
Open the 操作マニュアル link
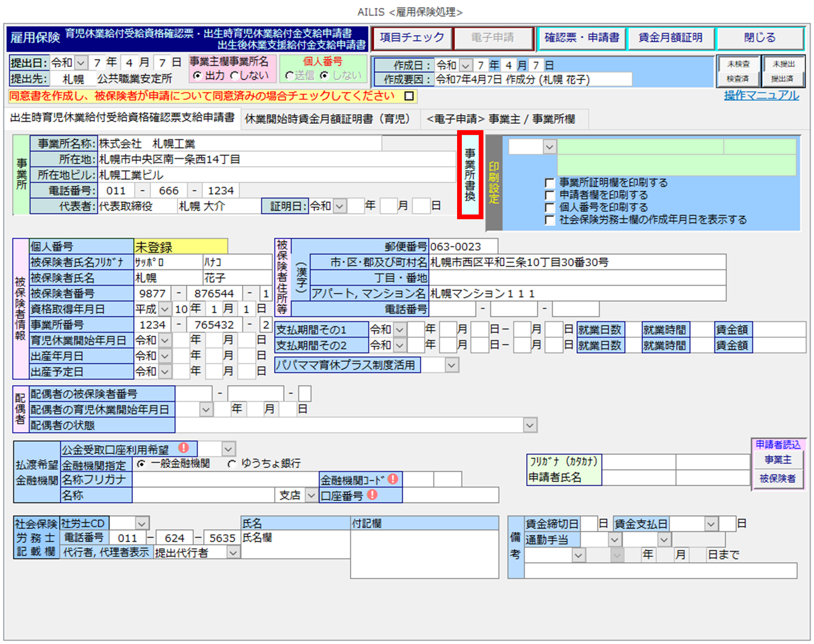[761, 95]
